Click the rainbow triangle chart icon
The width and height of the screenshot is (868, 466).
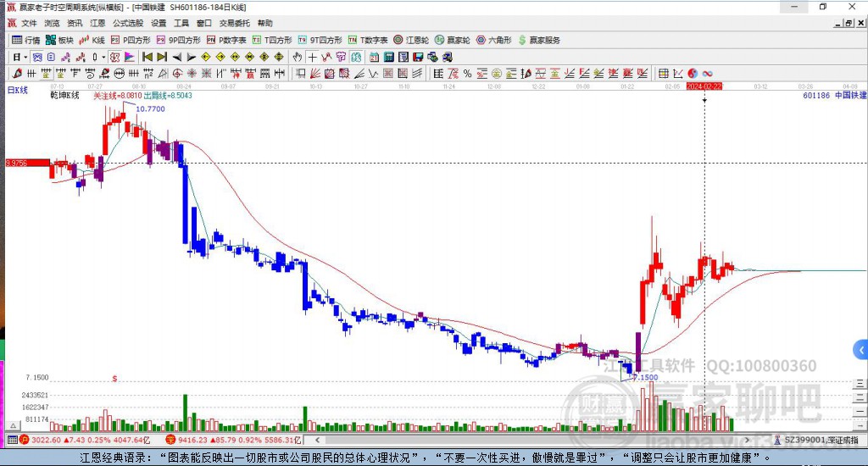pos(129,57)
